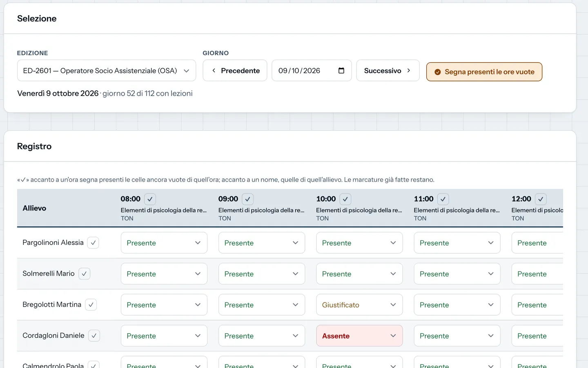Click the name Calmendrolo Paola

(x=53, y=365)
